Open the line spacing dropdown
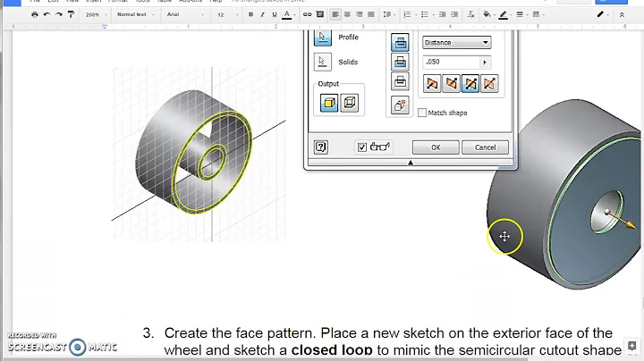The image size is (644, 361). point(389,14)
